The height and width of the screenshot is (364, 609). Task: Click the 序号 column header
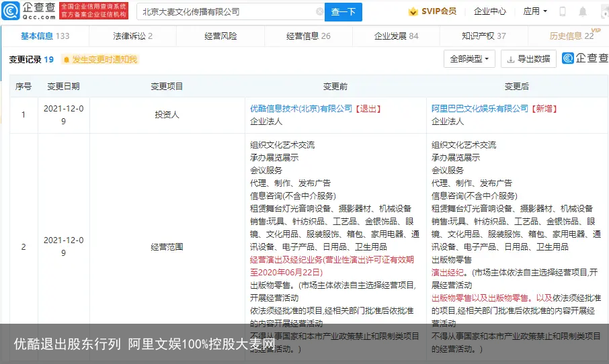coord(24,86)
